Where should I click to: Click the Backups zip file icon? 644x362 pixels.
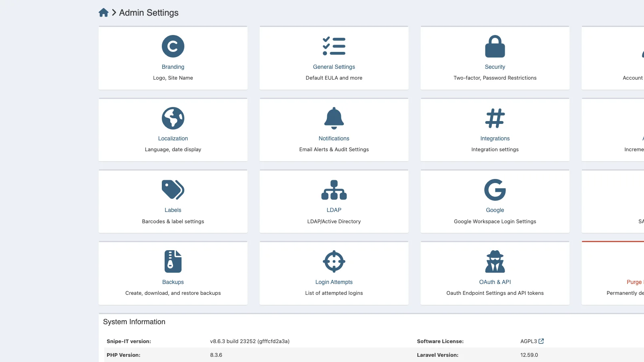(x=173, y=261)
